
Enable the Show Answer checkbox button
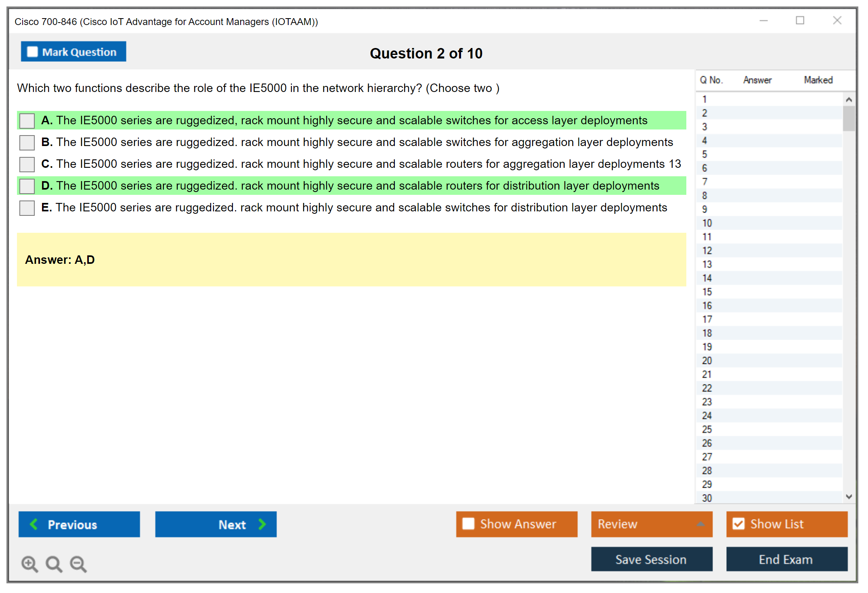(468, 524)
